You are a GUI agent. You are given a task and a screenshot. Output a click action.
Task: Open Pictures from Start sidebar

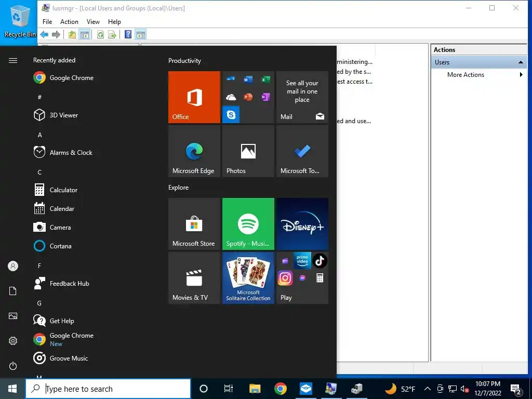point(13,316)
